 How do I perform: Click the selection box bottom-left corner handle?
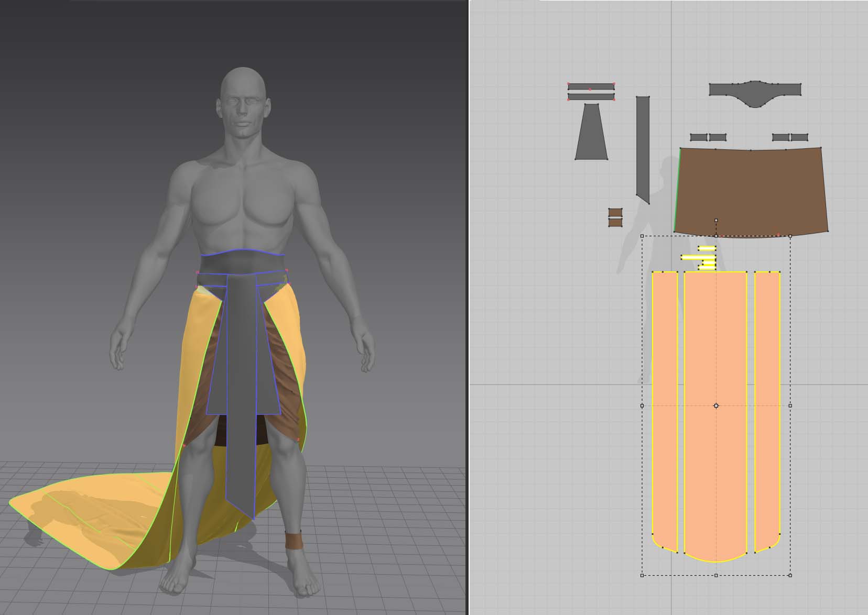[643, 575]
